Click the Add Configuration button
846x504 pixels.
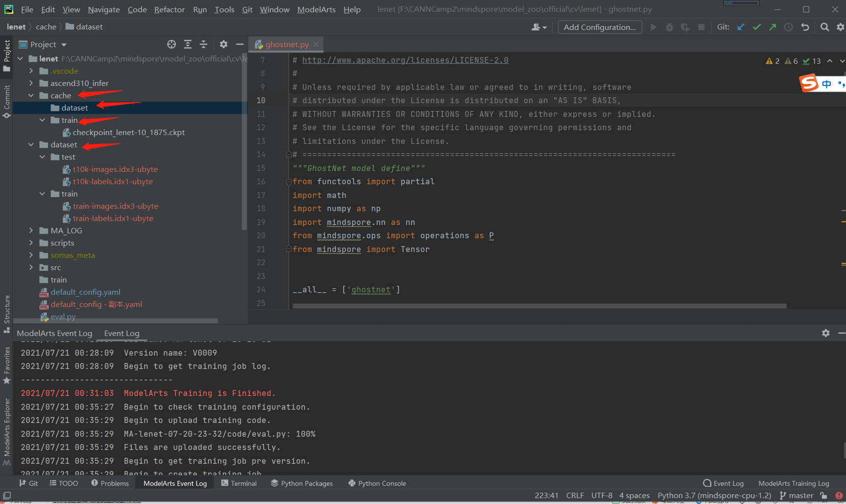coord(599,27)
